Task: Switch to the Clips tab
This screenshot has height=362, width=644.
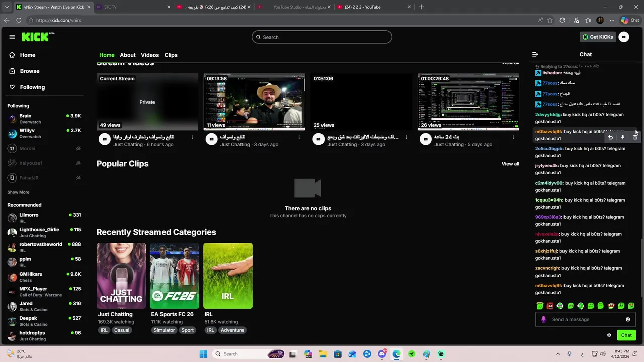Action: (x=171, y=55)
